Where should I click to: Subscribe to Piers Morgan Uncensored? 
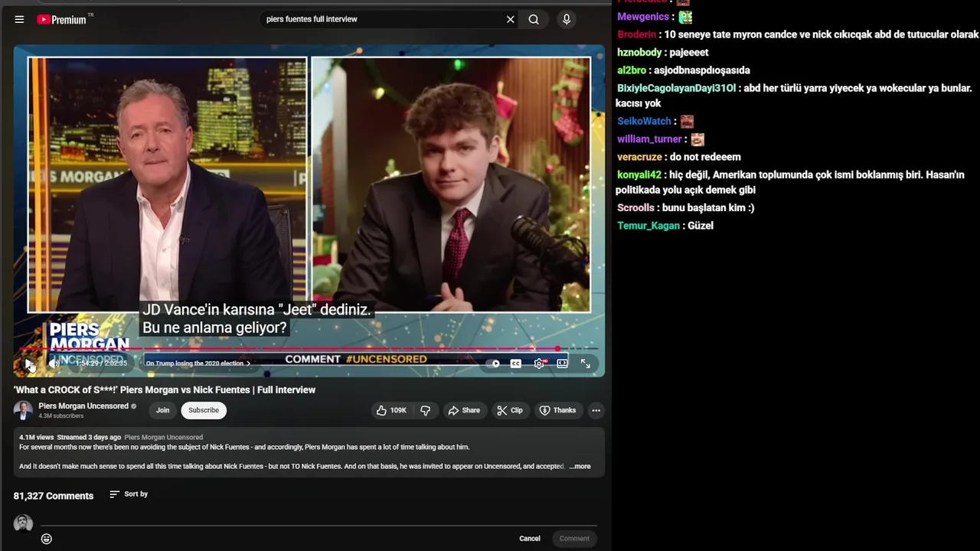pyautogui.click(x=204, y=410)
